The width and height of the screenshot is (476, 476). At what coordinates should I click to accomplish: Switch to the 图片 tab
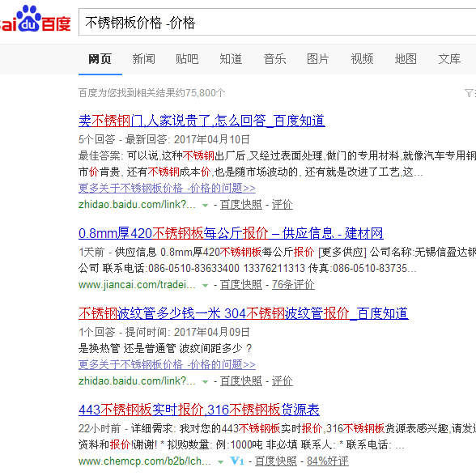click(318, 59)
